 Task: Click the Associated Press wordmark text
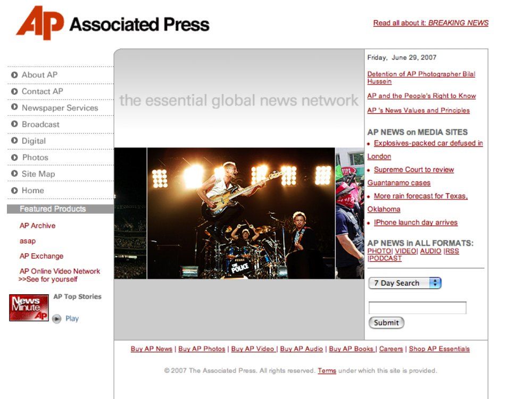pos(139,24)
